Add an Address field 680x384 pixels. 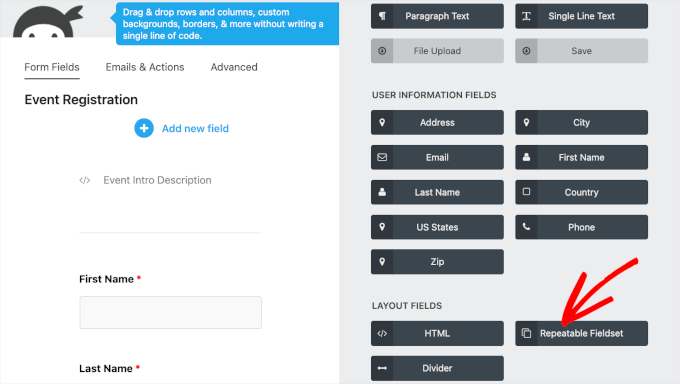click(x=437, y=122)
